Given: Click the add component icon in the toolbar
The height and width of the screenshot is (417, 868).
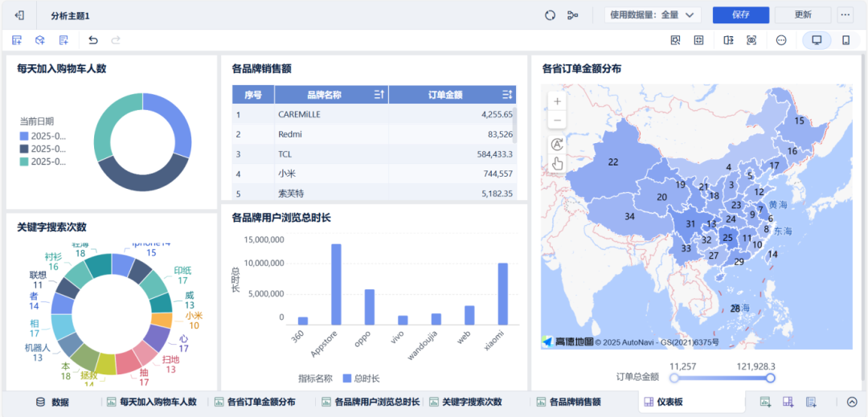Looking at the screenshot, I should (17, 40).
